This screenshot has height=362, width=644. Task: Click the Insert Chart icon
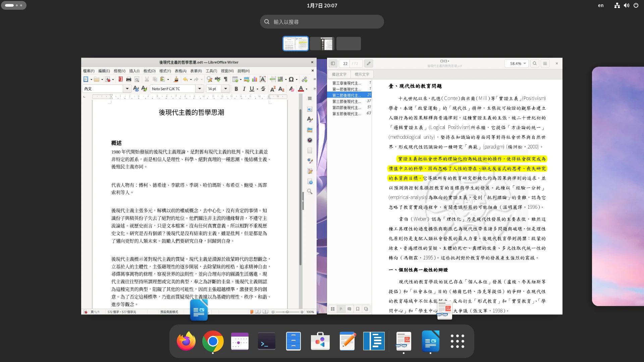pyautogui.click(x=255, y=79)
